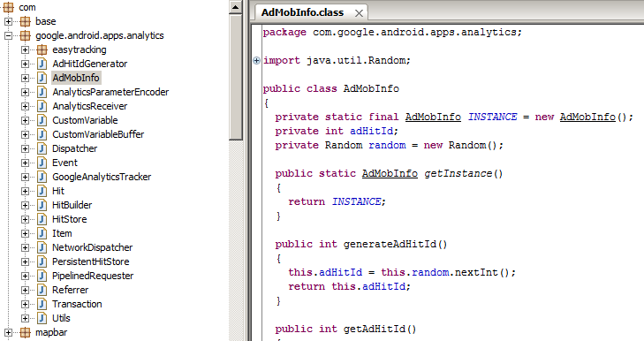Viewport: 644px width, 341px height.
Task: Click the INSTANCE field name in declaration
Action: click(x=492, y=117)
